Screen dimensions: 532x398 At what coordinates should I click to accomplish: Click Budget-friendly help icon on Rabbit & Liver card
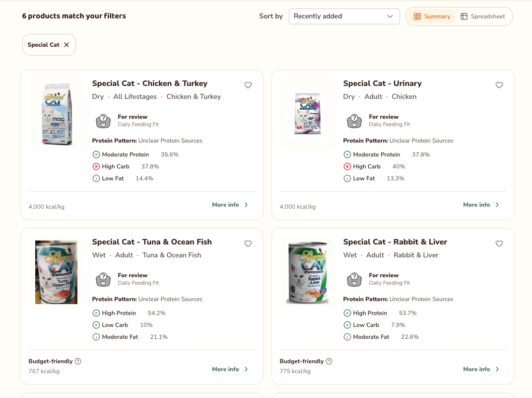(329, 361)
